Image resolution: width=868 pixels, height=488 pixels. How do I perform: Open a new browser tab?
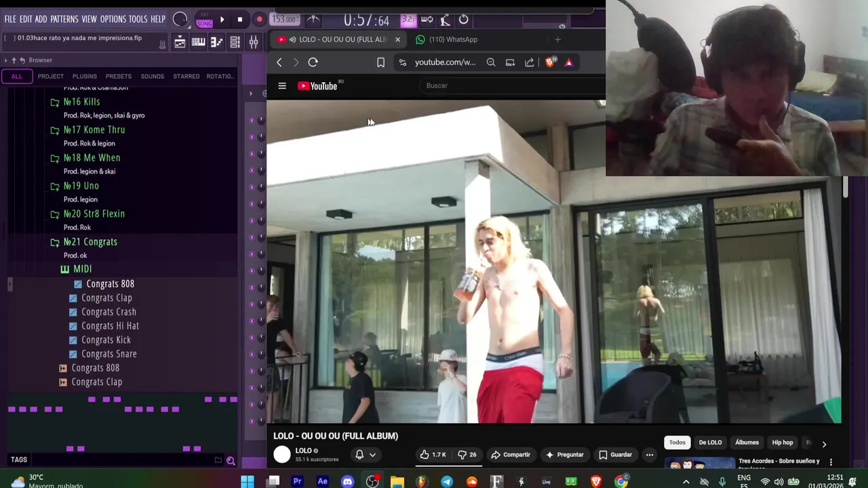click(557, 39)
